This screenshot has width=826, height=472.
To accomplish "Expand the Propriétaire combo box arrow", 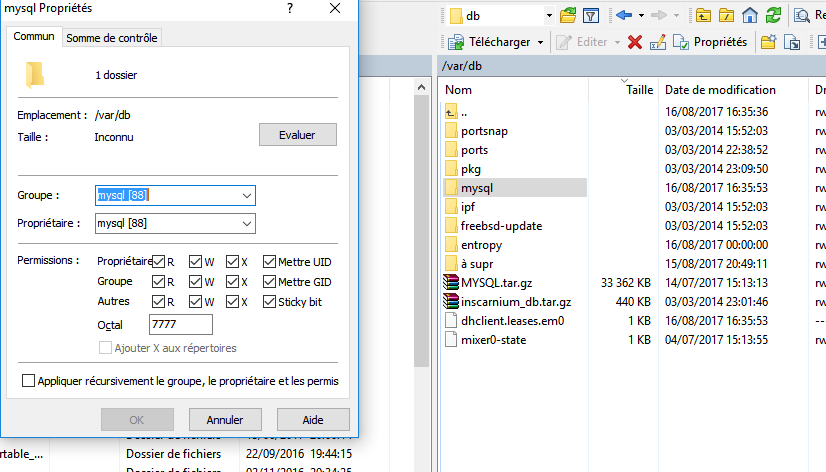I will click(247, 223).
